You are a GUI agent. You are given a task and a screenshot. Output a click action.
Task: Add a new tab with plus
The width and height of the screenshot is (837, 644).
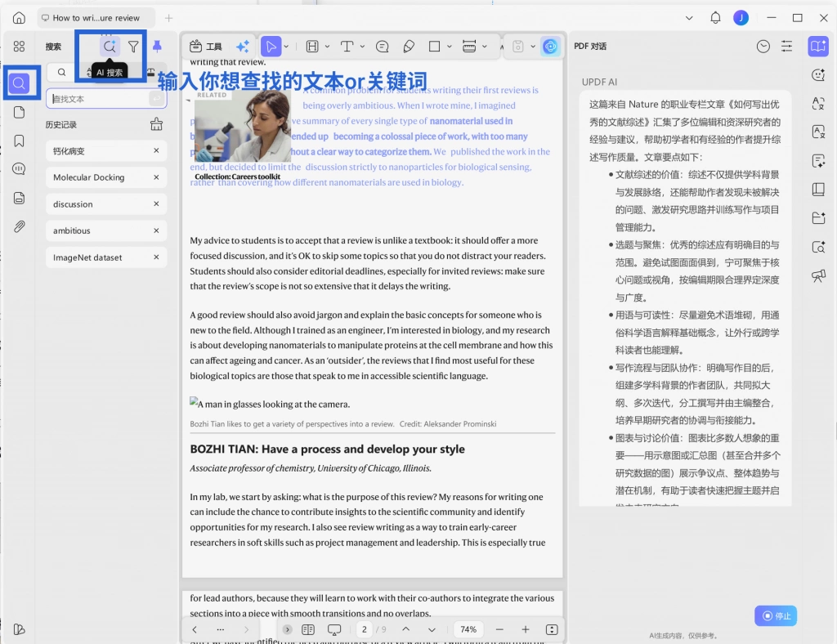click(168, 18)
